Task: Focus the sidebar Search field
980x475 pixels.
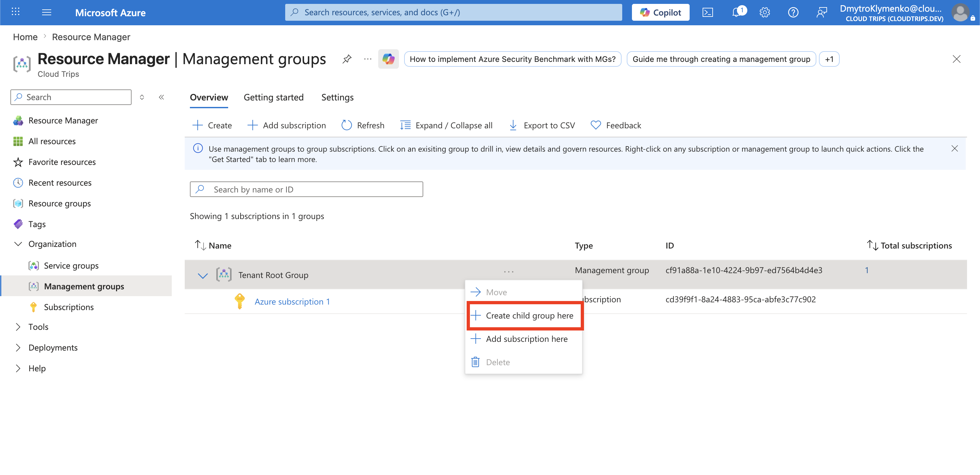Action: click(x=71, y=97)
